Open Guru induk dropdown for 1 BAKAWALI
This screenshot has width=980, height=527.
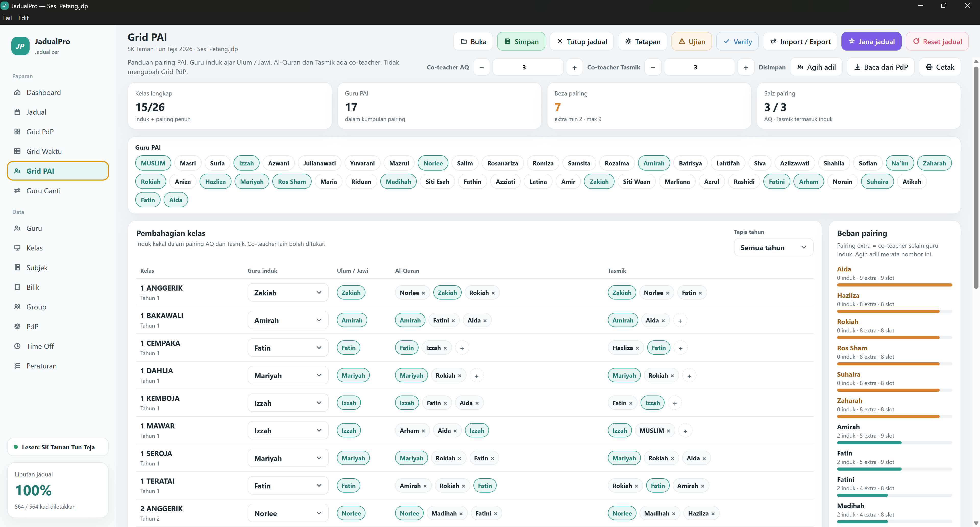click(x=288, y=320)
